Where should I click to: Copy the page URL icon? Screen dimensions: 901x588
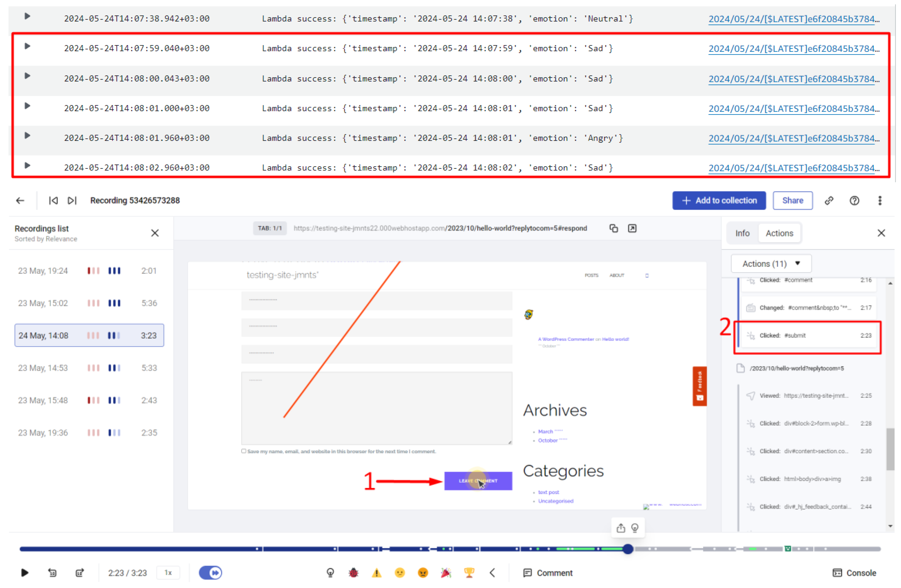tap(614, 228)
